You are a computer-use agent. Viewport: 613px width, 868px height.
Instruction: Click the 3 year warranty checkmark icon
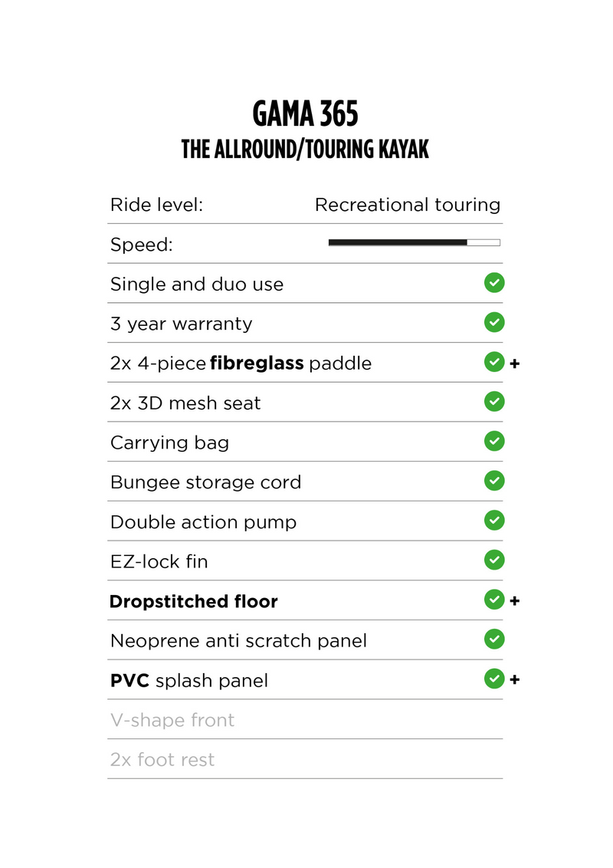[x=494, y=323]
